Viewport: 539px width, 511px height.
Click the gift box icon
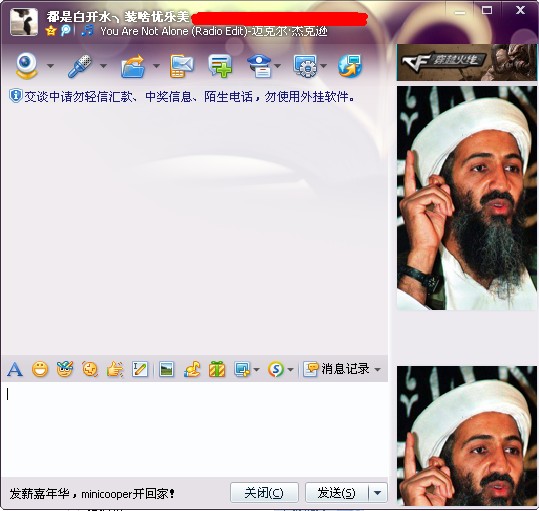pos(217,369)
